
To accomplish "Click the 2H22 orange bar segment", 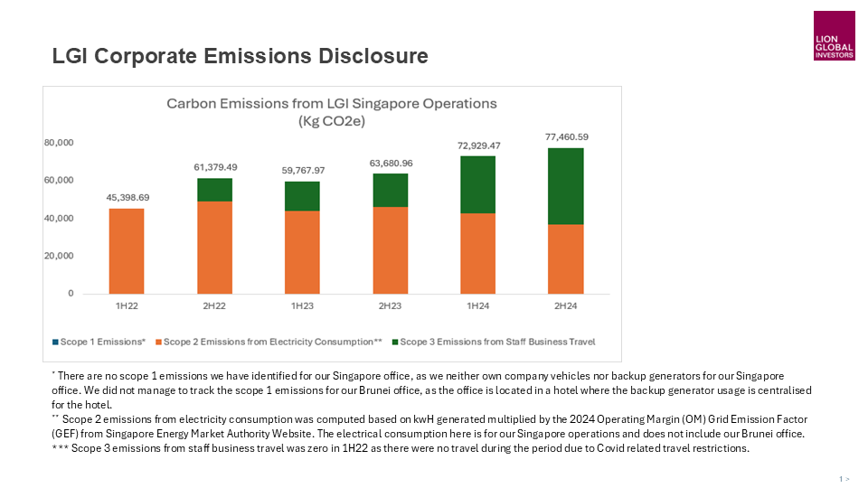I will click(215, 248).
